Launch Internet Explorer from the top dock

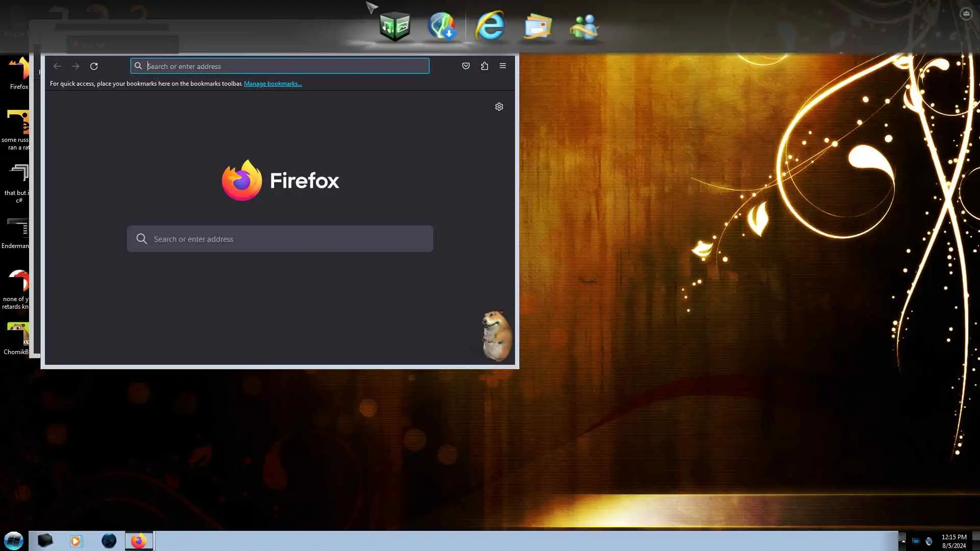(x=490, y=26)
